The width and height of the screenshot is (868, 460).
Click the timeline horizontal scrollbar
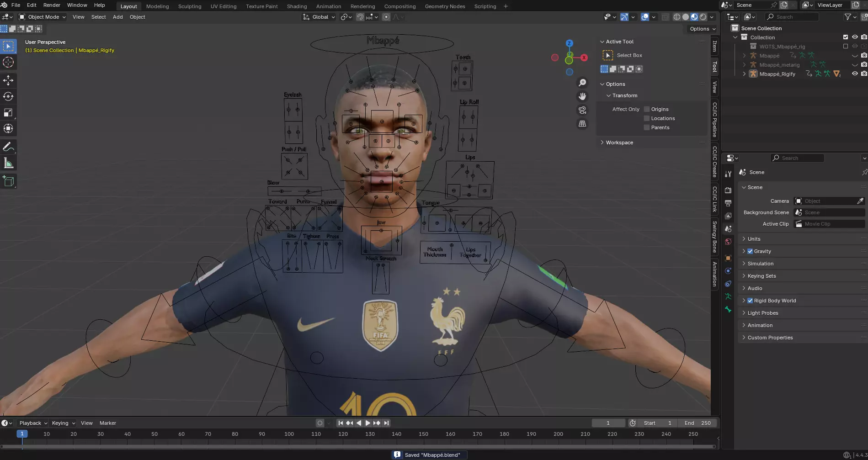pyautogui.click(x=357, y=446)
